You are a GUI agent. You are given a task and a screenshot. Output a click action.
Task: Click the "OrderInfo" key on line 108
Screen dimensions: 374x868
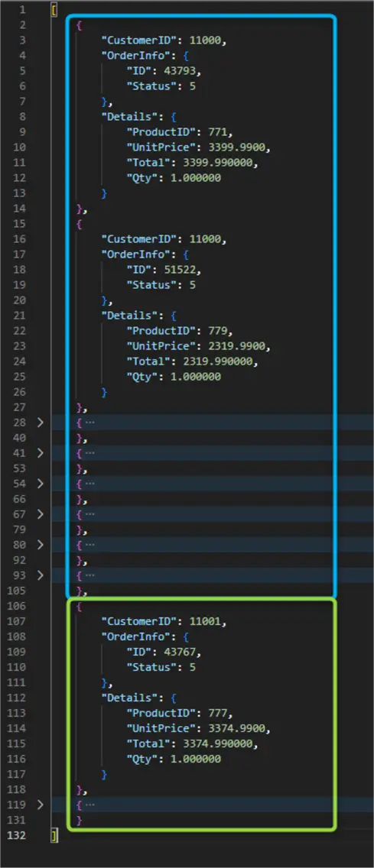pyautogui.click(x=138, y=636)
